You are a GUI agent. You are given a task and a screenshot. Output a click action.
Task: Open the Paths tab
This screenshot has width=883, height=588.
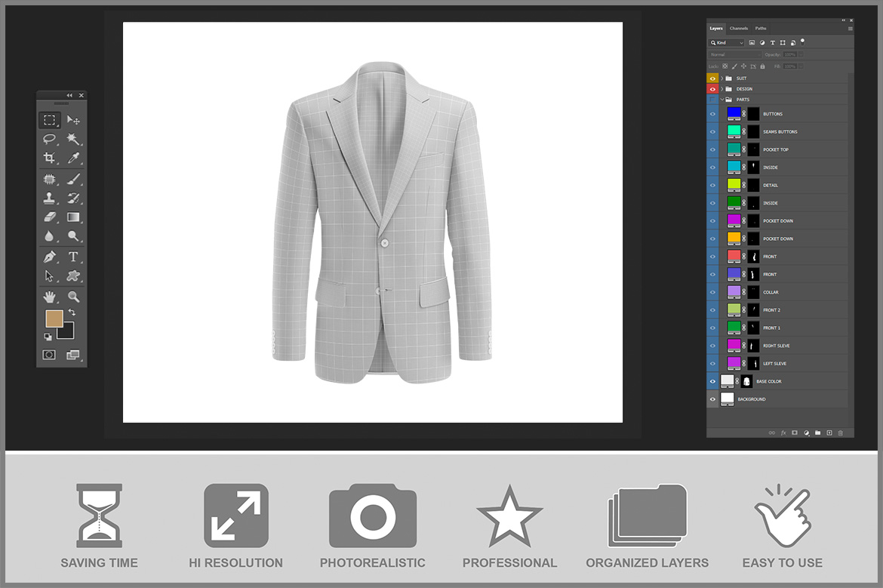click(761, 29)
